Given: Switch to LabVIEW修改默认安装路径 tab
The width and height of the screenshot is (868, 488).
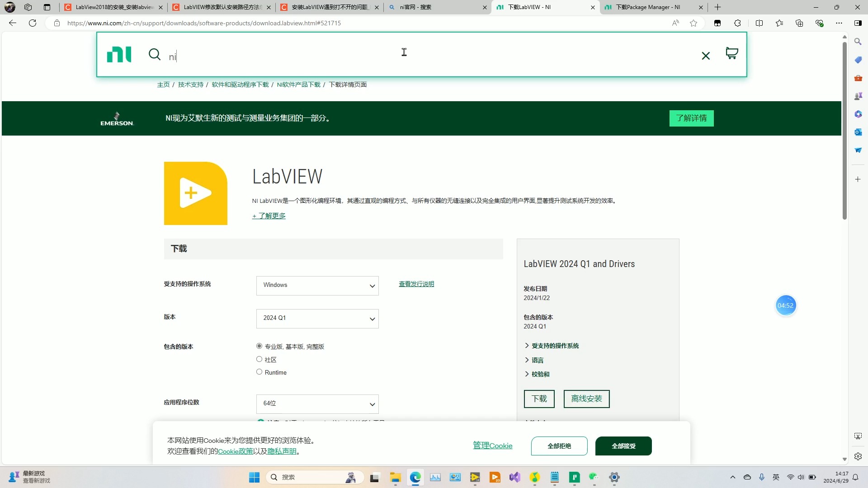Looking at the screenshot, I should coord(221,7).
